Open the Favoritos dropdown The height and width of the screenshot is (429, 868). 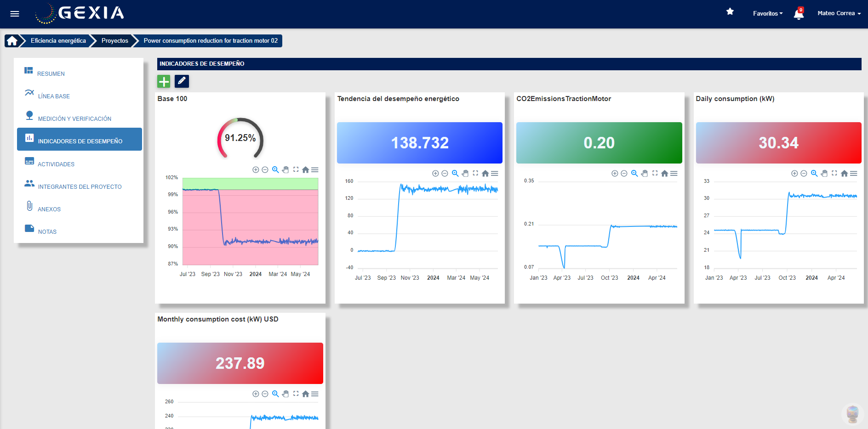click(767, 14)
